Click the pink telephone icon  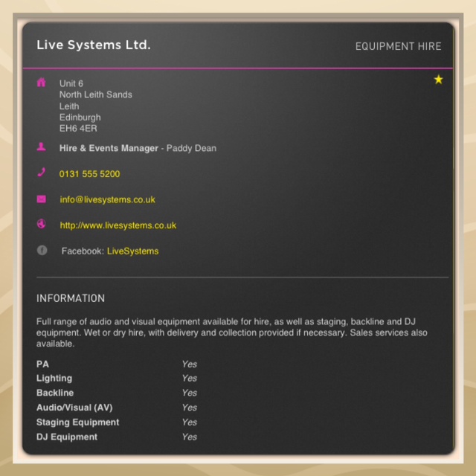(x=42, y=172)
